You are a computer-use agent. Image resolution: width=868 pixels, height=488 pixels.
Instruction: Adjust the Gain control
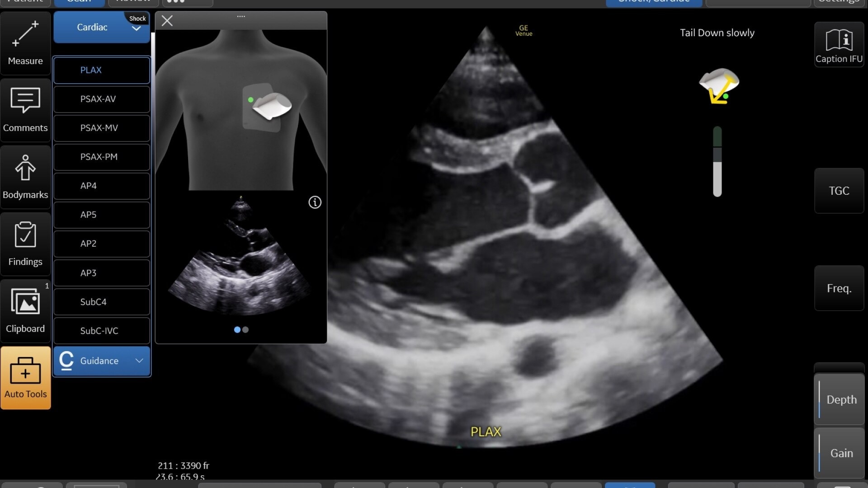pos(840,453)
